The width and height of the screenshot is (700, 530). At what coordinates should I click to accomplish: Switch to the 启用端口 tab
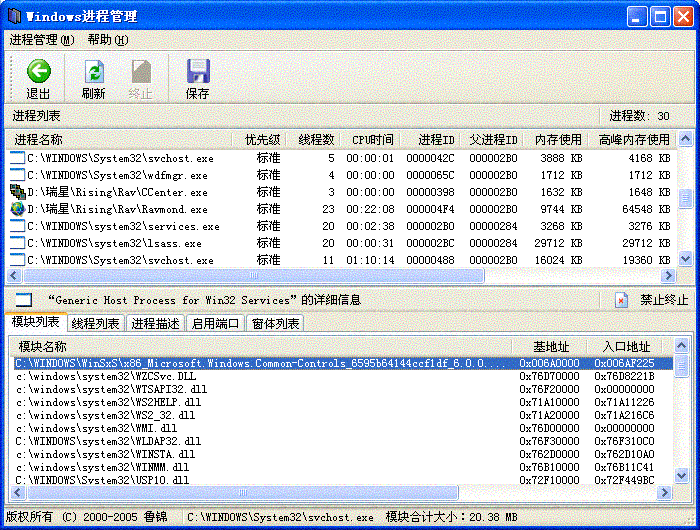(215, 323)
